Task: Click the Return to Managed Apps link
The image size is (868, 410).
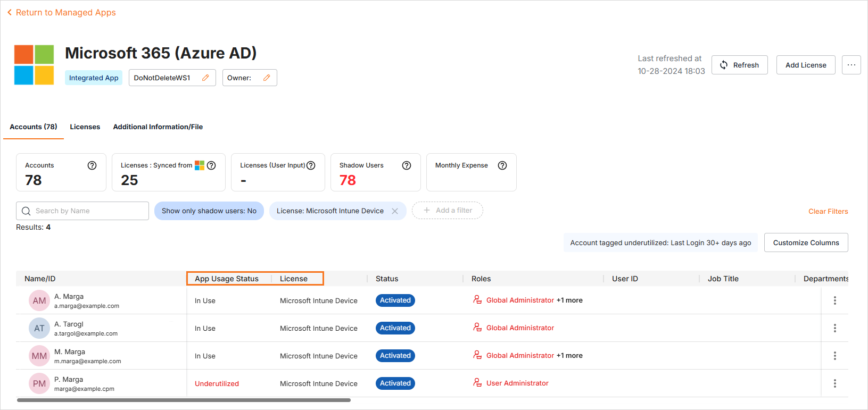Action: coord(66,12)
